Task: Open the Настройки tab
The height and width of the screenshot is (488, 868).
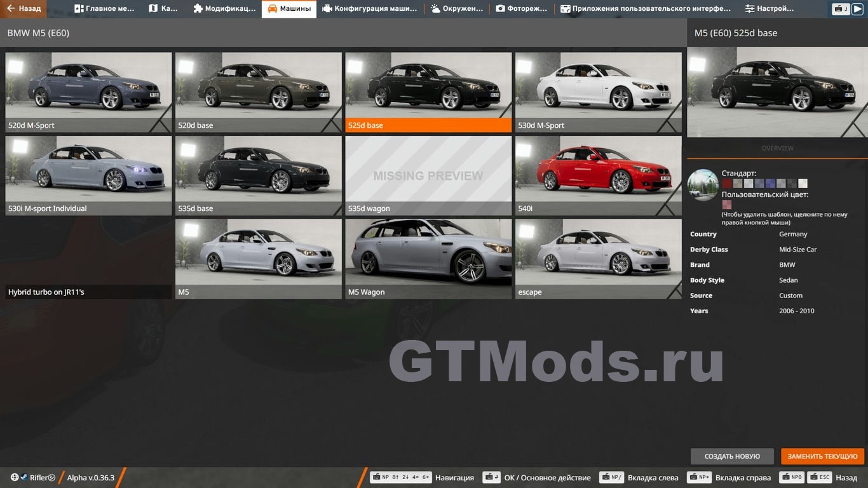Action: (x=770, y=9)
